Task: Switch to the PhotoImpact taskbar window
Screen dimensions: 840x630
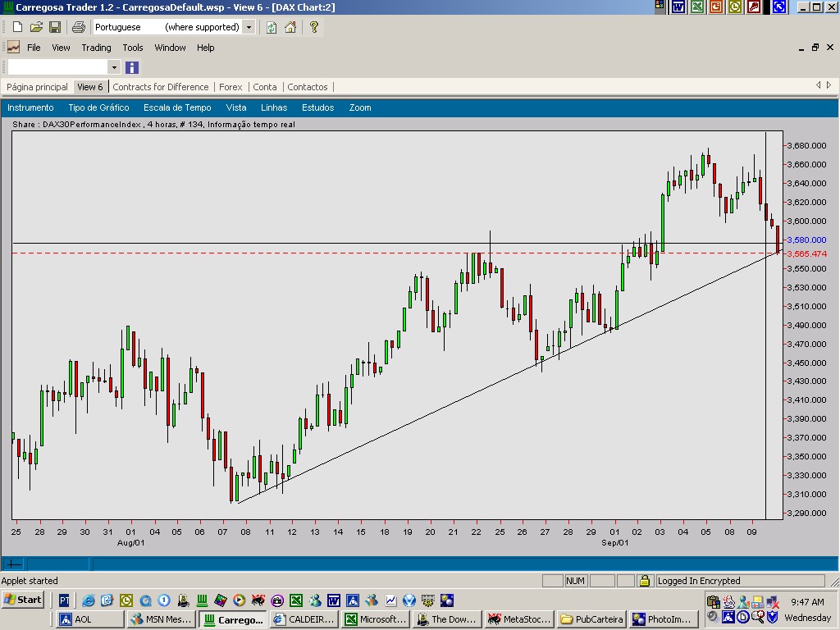Action: click(663, 619)
